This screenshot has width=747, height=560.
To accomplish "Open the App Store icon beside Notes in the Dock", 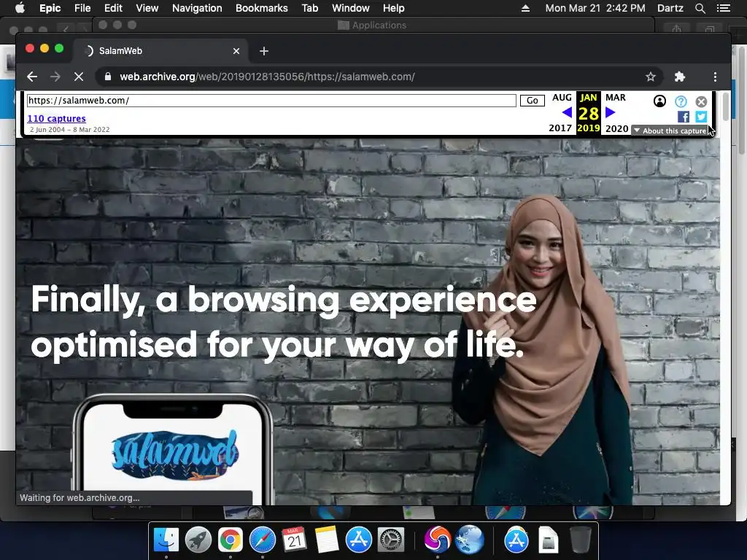I will 359,540.
